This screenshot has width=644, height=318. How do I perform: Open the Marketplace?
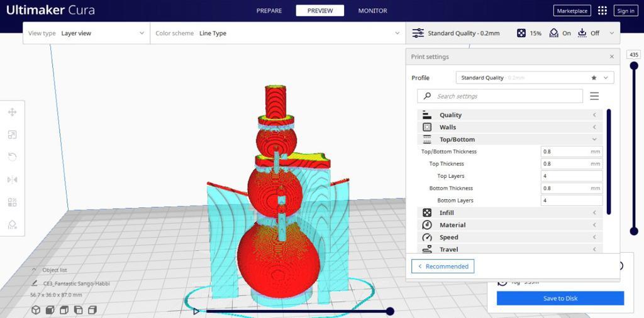click(572, 11)
